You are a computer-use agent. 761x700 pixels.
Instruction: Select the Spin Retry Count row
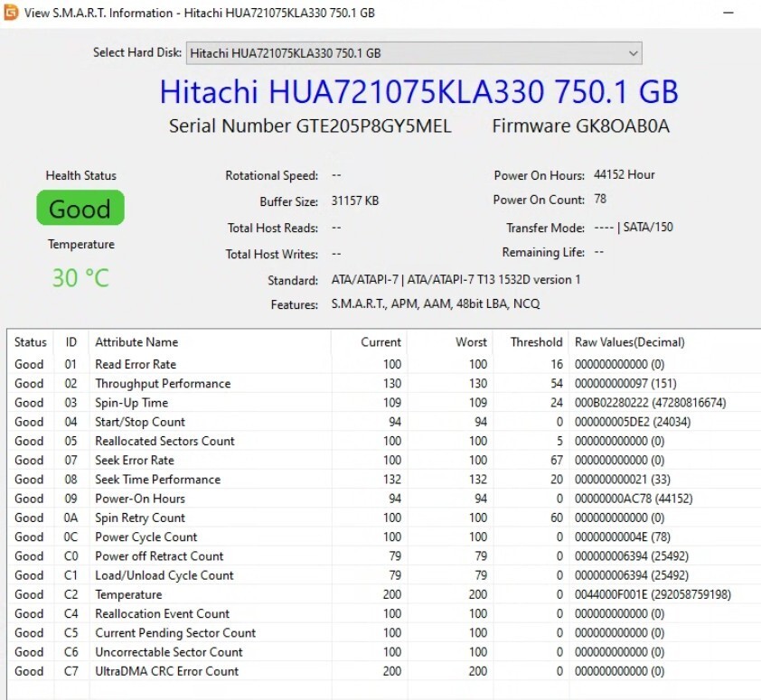(x=384, y=518)
